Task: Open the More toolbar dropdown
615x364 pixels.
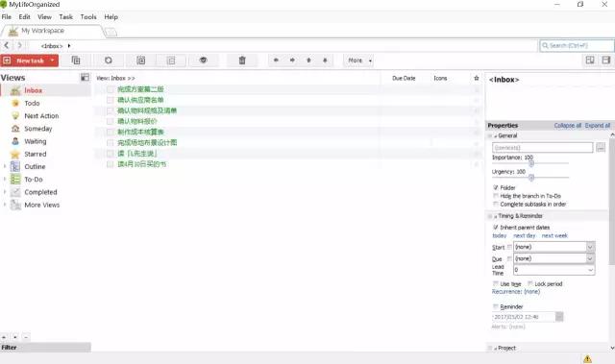Action: 359,61
